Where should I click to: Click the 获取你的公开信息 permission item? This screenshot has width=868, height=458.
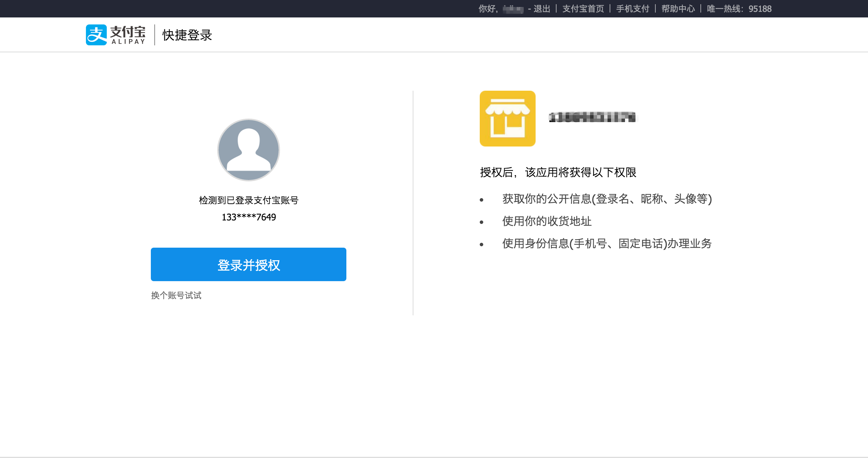coord(607,199)
